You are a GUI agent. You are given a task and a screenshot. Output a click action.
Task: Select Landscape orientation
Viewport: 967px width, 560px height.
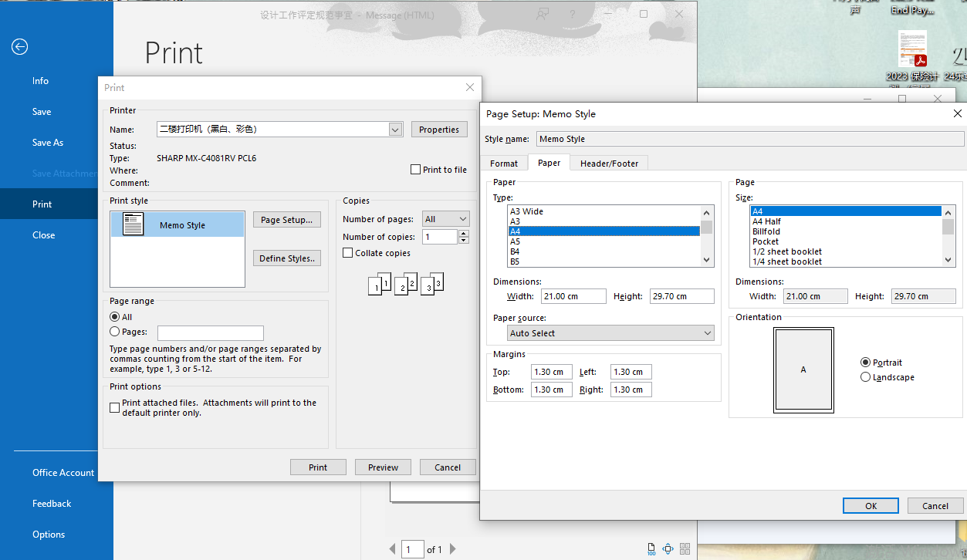click(x=865, y=377)
